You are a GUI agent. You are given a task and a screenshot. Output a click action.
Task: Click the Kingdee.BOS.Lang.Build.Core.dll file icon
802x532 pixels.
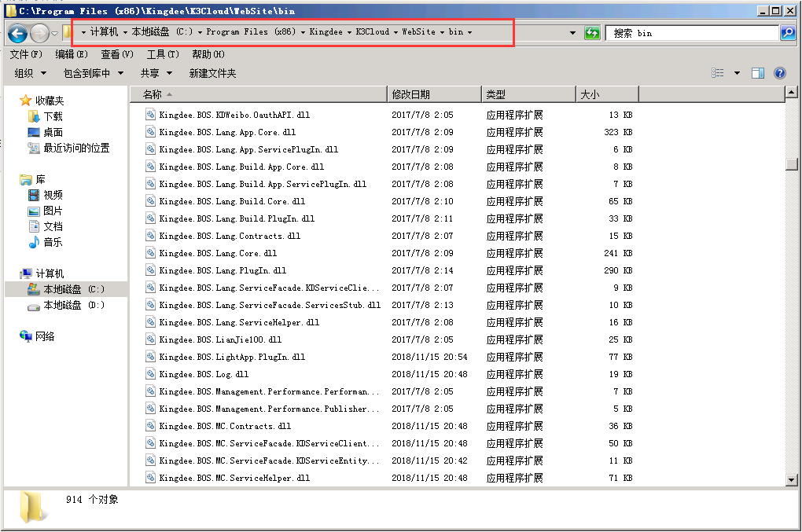click(150, 201)
